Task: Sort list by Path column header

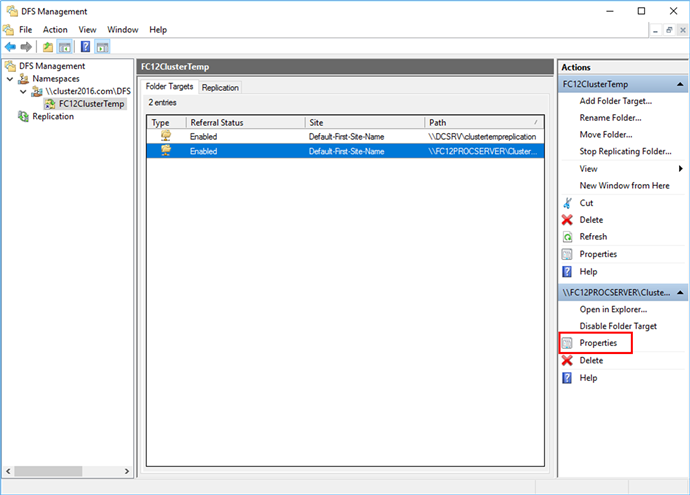Action: click(484, 123)
